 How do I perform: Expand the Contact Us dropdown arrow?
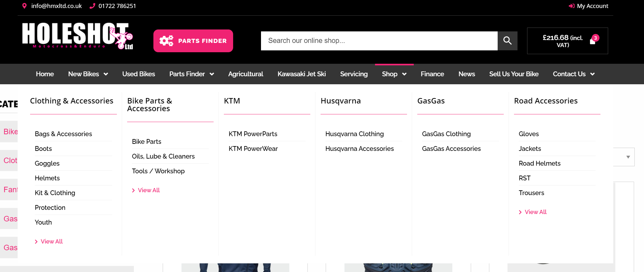click(x=592, y=74)
